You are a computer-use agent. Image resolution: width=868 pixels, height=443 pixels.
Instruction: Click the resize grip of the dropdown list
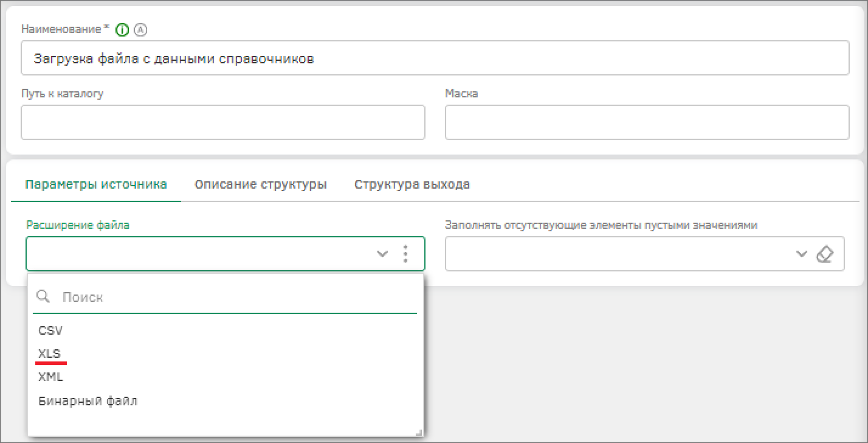(x=419, y=431)
